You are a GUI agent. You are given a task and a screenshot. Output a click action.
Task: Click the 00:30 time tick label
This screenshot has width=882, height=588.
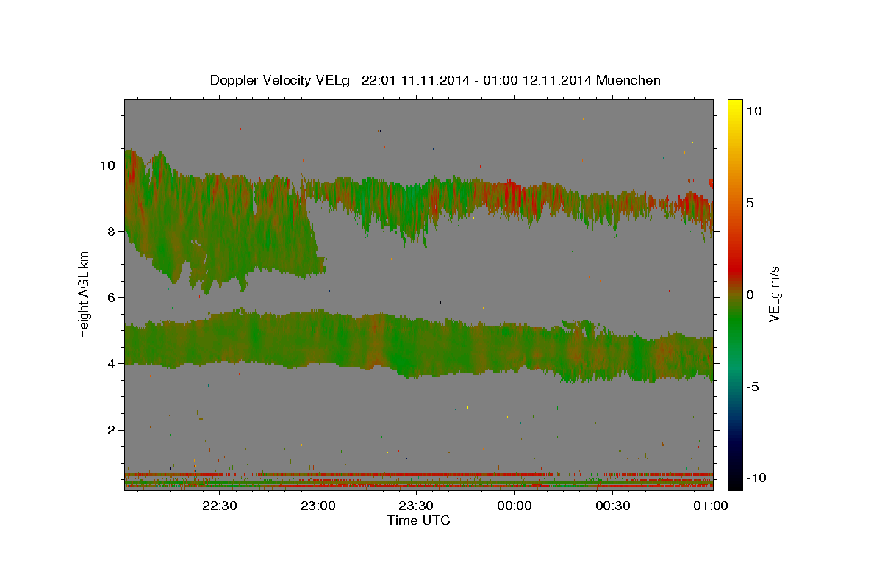(612, 506)
